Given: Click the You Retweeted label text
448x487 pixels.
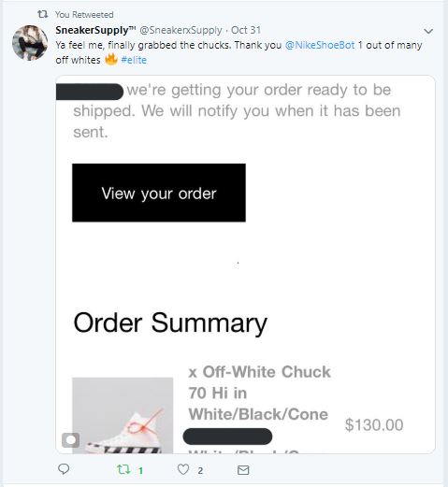Looking at the screenshot, I should 84,14.
